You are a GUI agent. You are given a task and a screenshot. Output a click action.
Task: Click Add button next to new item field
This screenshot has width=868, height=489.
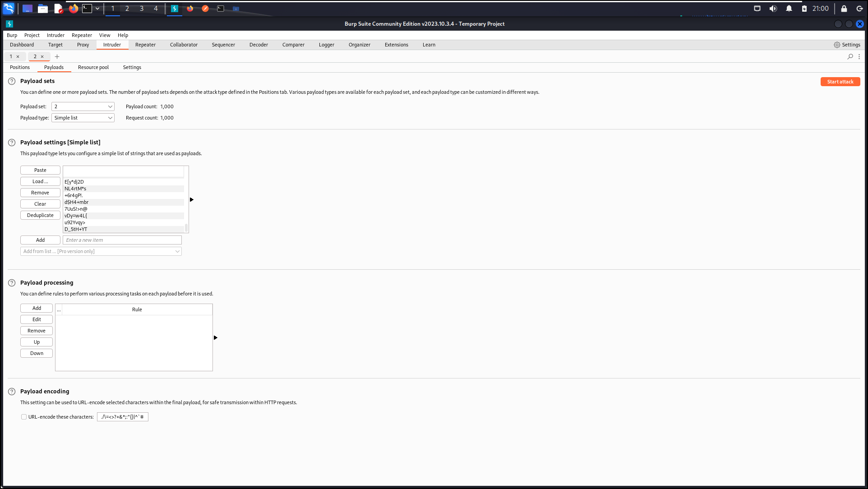pyautogui.click(x=40, y=240)
